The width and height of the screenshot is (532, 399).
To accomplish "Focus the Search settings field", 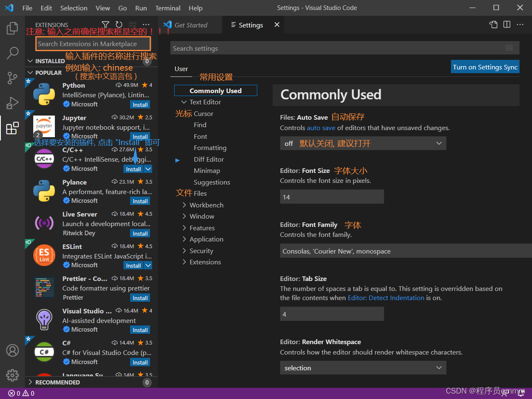I will pyautogui.click(x=345, y=48).
